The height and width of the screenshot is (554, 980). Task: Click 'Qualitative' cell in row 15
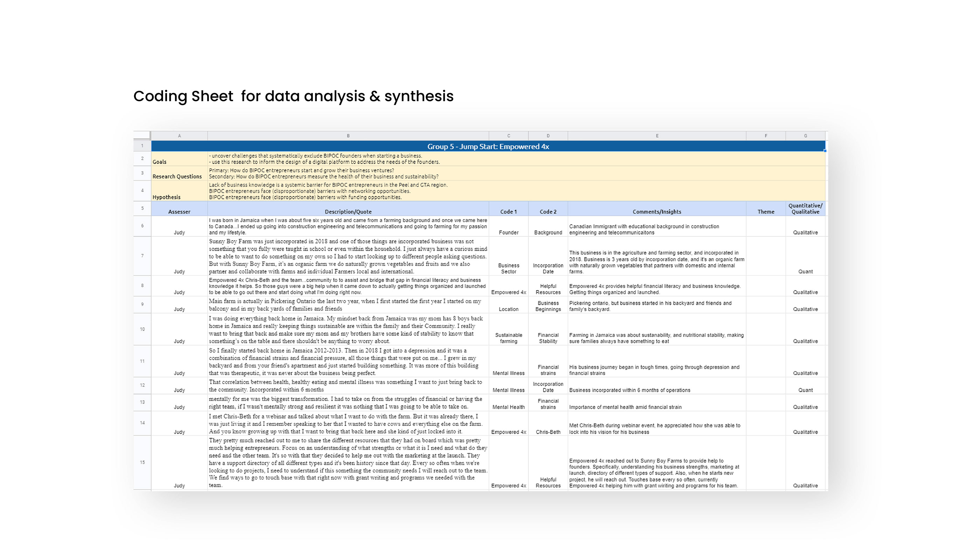point(805,463)
